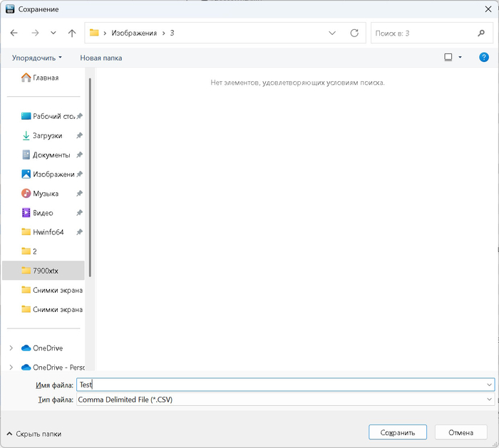Open the Загрузки folder in sidebar
The width and height of the screenshot is (499, 448).
coord(47,135)
